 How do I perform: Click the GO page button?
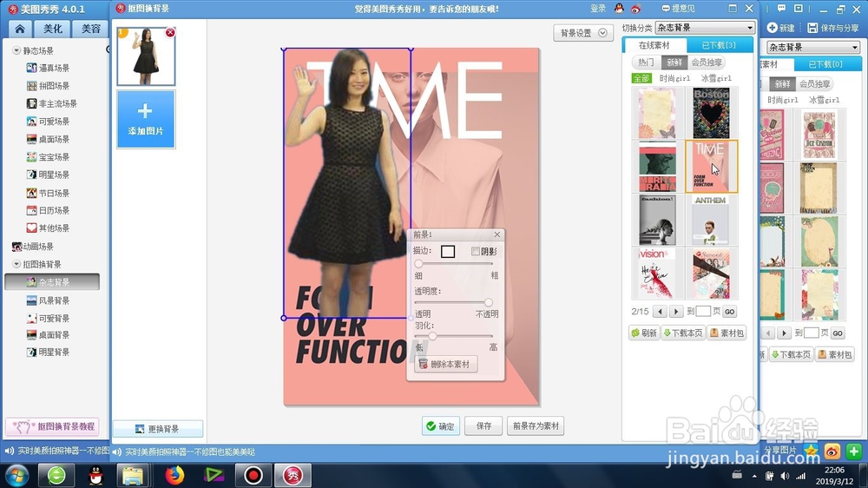730,312
